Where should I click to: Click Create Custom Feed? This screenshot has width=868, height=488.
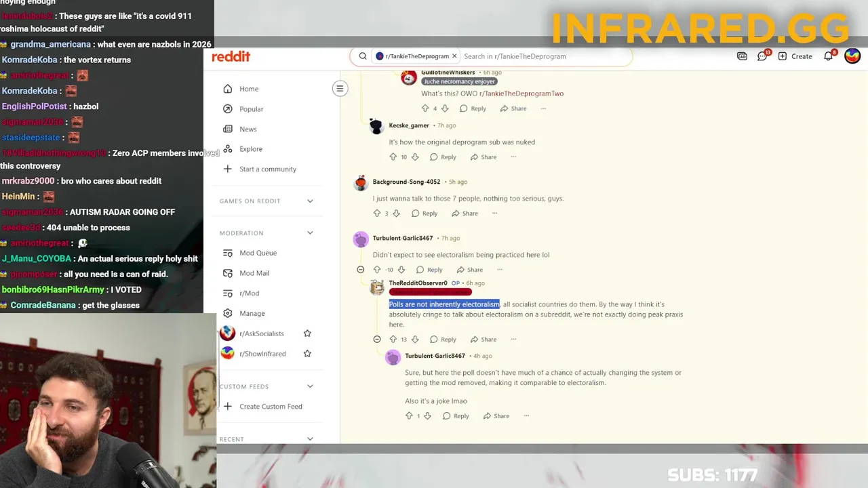coord(269,407)
